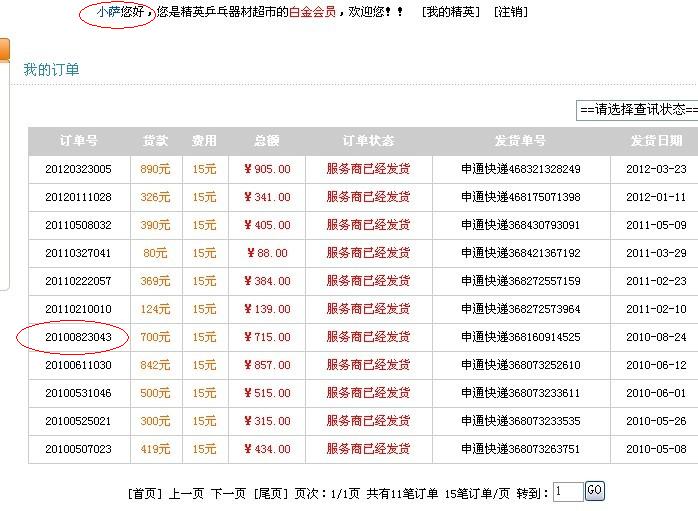Click the 总额 column header

click(267, 141)
